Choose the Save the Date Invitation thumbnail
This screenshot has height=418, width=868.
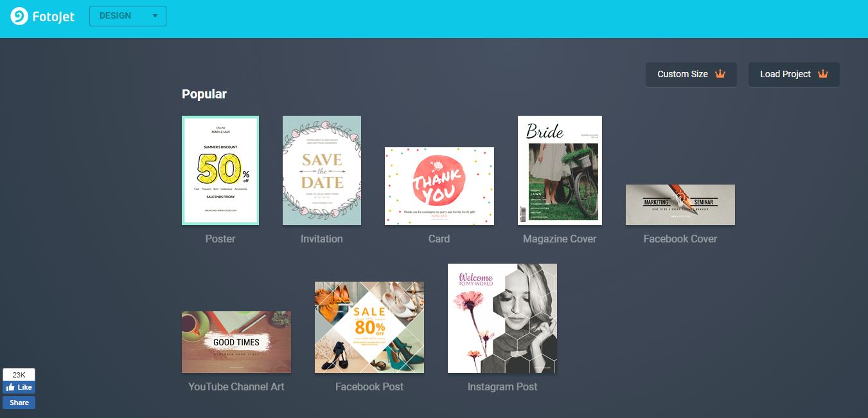(x=322, y=170)
